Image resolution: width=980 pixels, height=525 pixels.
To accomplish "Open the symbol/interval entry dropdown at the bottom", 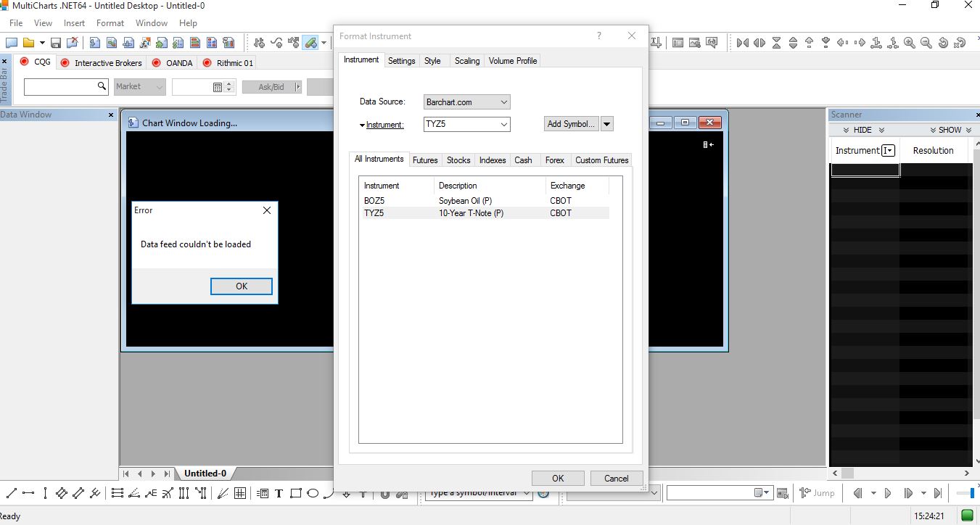I will (x=527, y=493).
